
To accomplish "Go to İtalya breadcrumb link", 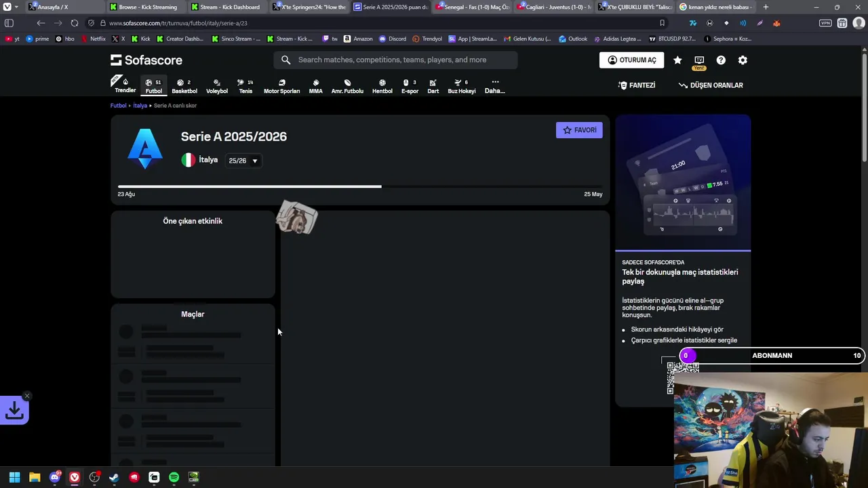I will (140, 106).
